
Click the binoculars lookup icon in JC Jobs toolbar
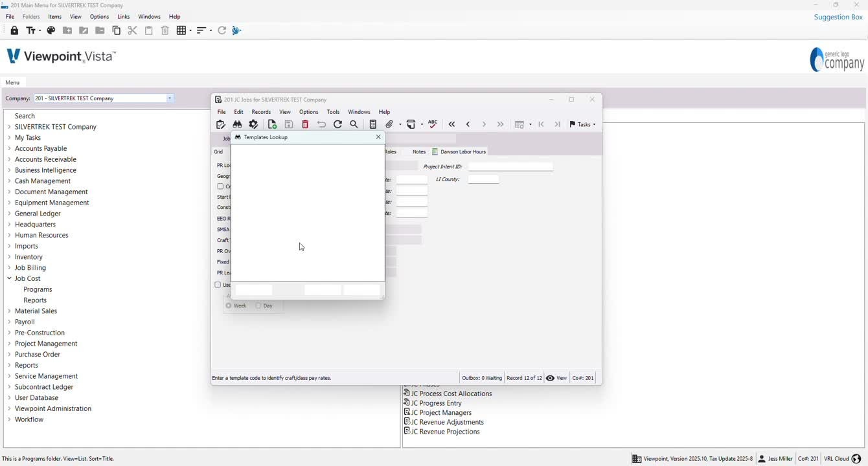(x=237, y=124)
